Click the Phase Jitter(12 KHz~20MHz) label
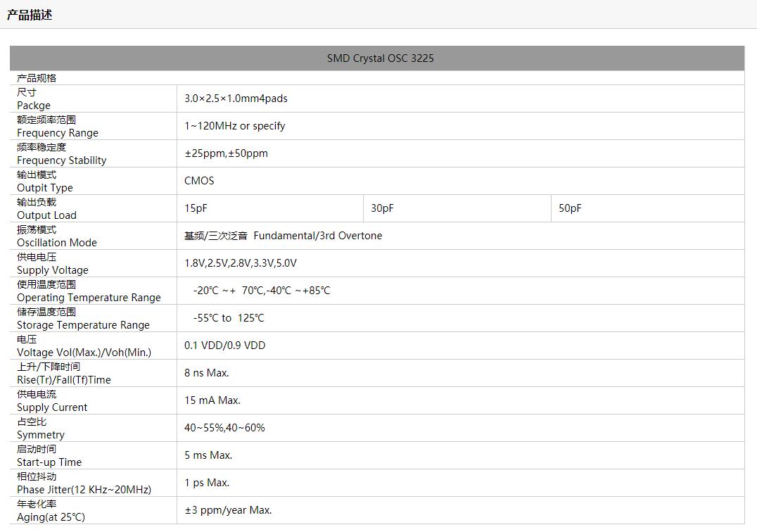Screen dimensions: 757x532 pos(84,490)
